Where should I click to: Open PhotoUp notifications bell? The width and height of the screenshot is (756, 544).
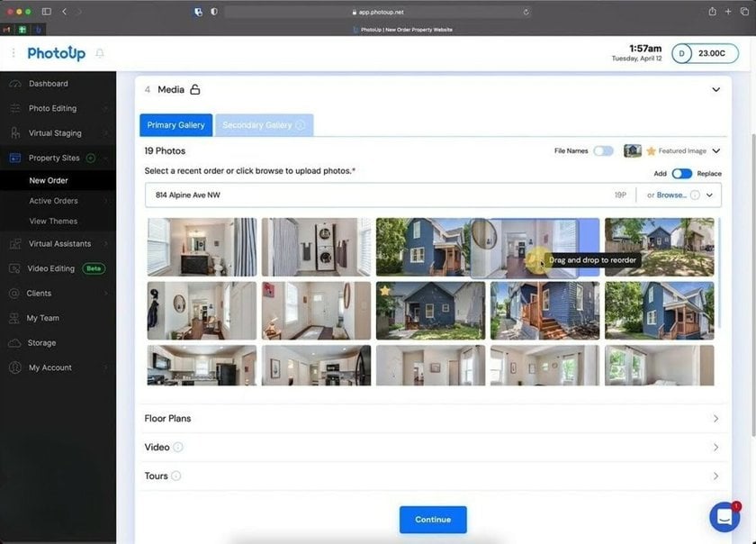click(x=100, y=53)
